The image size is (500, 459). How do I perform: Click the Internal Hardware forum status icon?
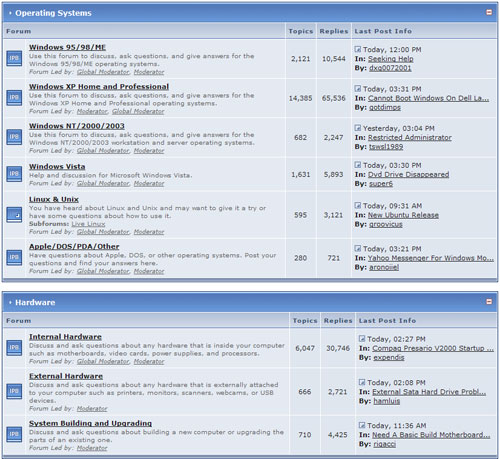[14, 348]
